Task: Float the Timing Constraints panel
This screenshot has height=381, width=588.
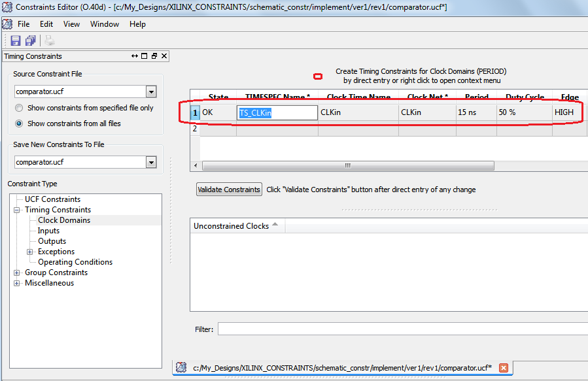Action: (x=154, y=56)
